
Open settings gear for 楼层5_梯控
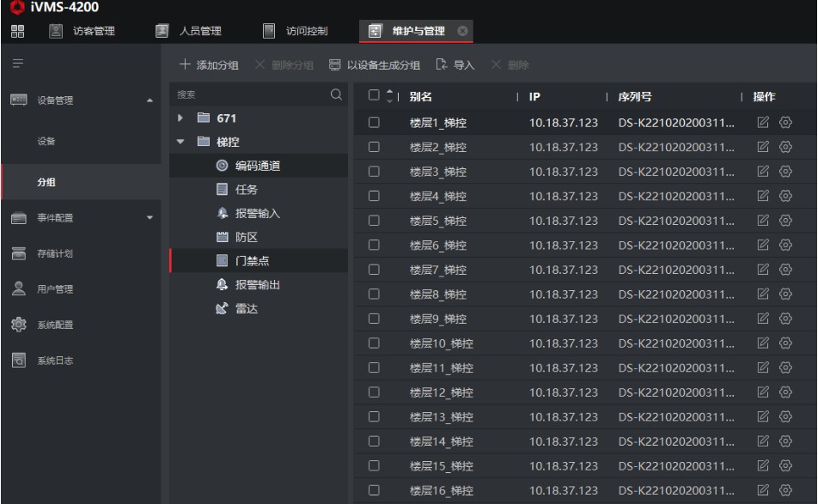785,221
